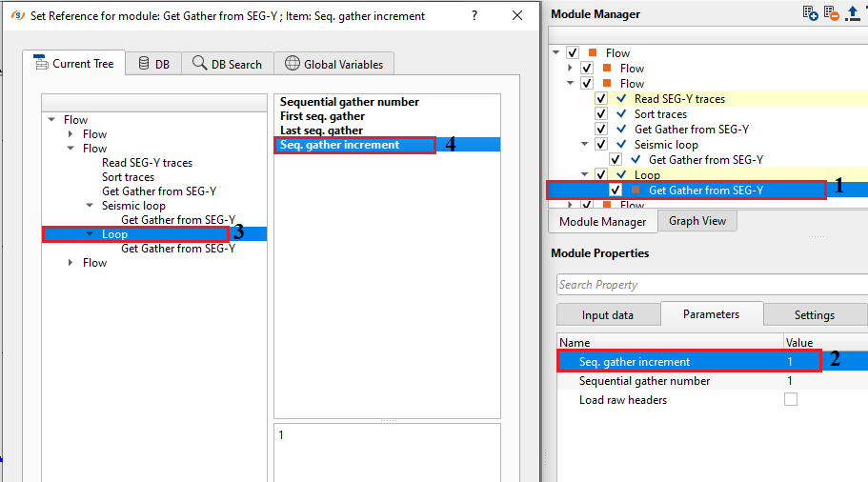
Task: Toggle the root Flow checkbox in Module Manager
Action: (573, 52)
